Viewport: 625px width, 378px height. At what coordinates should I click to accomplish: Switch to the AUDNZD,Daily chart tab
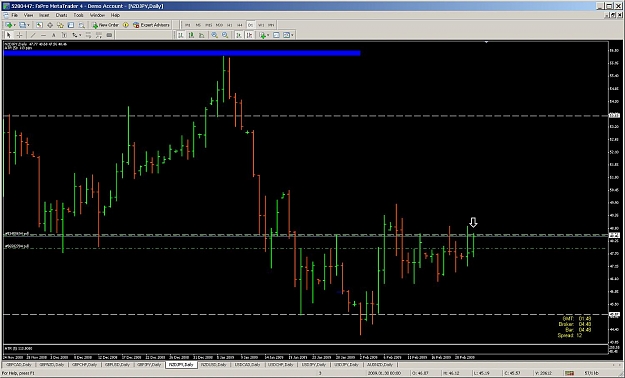coord(380,364)
